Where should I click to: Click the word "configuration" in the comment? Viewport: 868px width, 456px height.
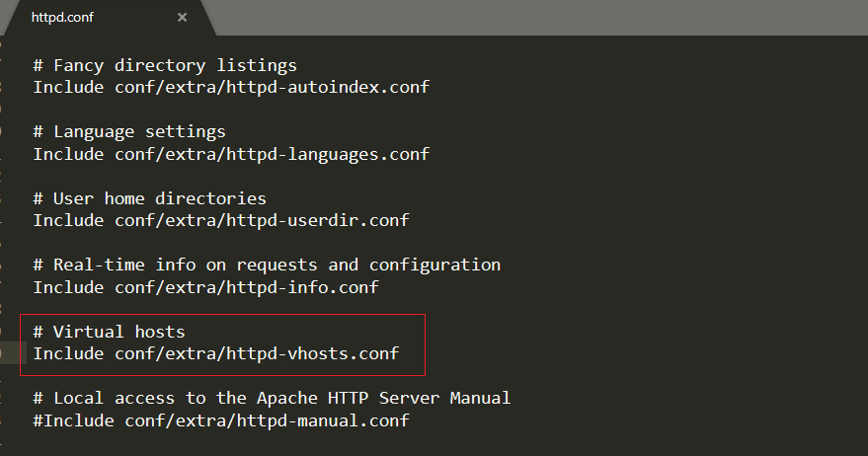click(x=434, y=265)
